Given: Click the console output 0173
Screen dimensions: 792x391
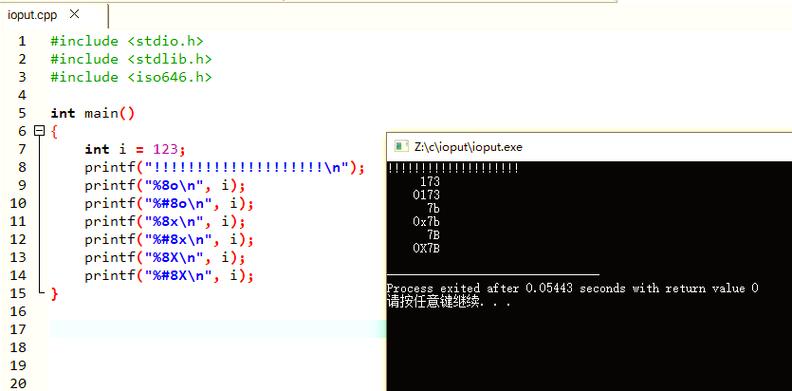Looking at the screenshot, I should coord(426,195).
